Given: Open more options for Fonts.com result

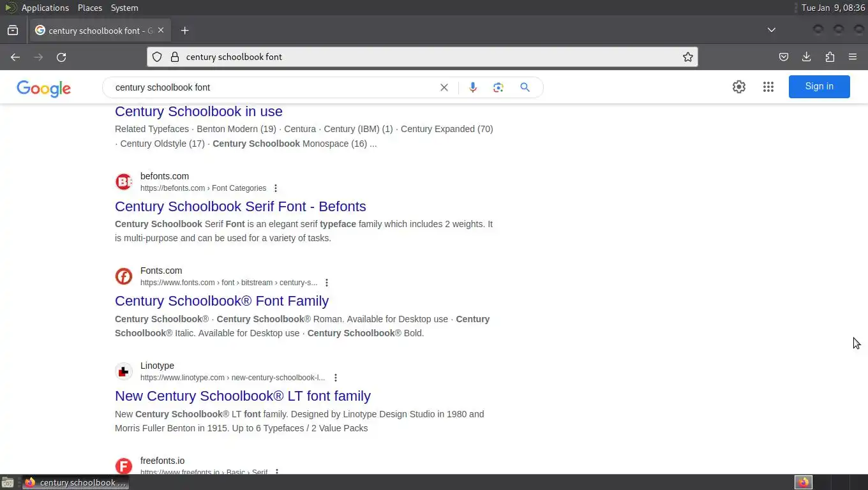Looking at the screenshot, I should pos(327,283).
